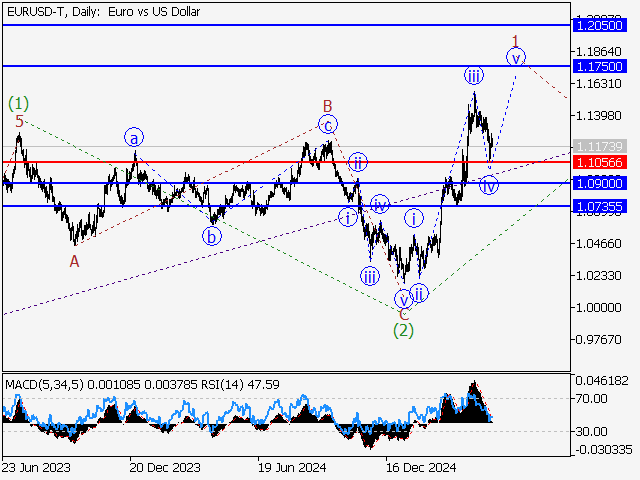The width and height of the screenshot is (640, 480).
Task: Select circled 'iii' label at chart peak
Action: click(x=473, y=75)
